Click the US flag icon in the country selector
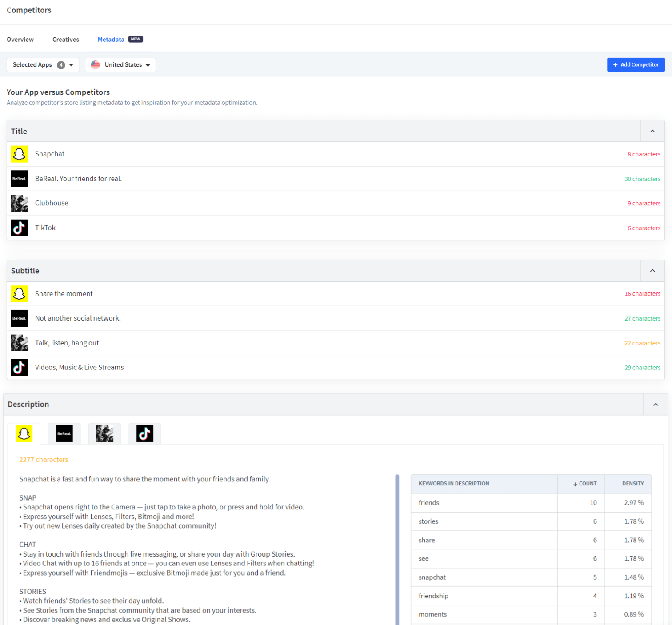Image resolution: width=672 pixels, height=625 pixels. [x=95, y=64]
